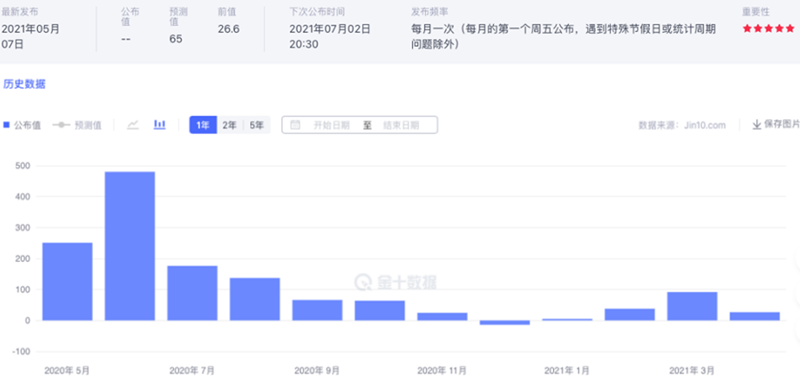This screenshot has height=387, width=800.
Task: Toggle the 预测值 legend series
Action: point(77,125)
